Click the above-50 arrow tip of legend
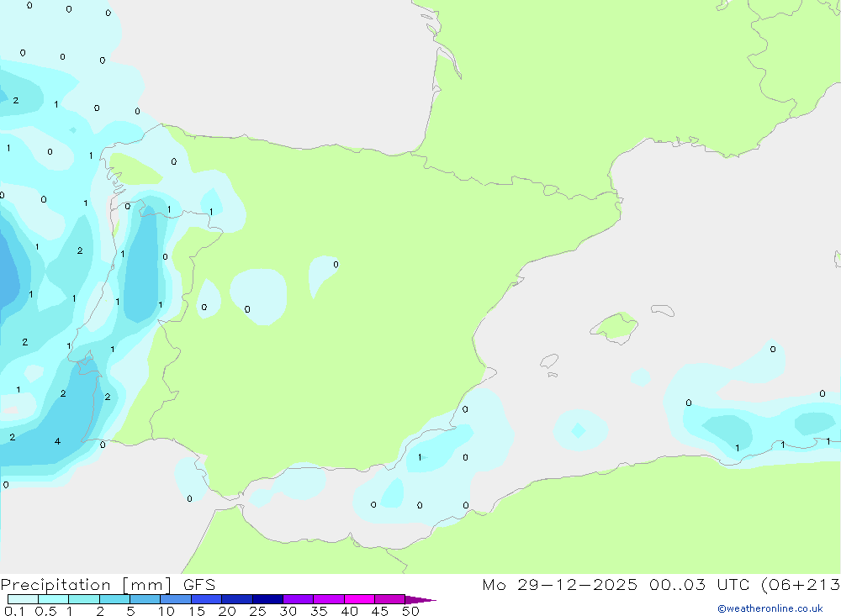841x616 pixels. [420, 600]
